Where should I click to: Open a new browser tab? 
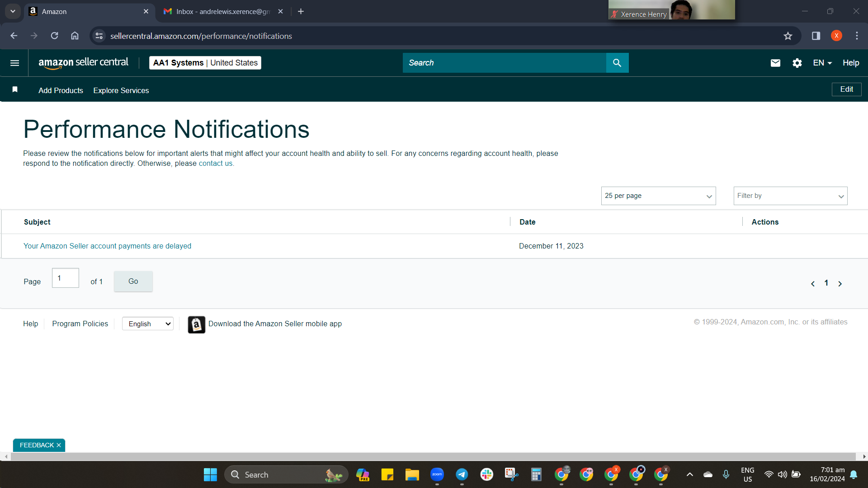click(x=301, y=11)
